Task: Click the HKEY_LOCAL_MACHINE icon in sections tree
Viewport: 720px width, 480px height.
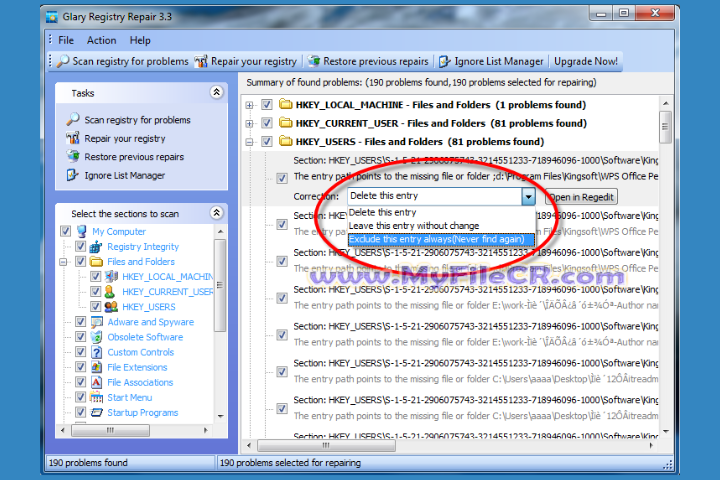Action: 111,277
